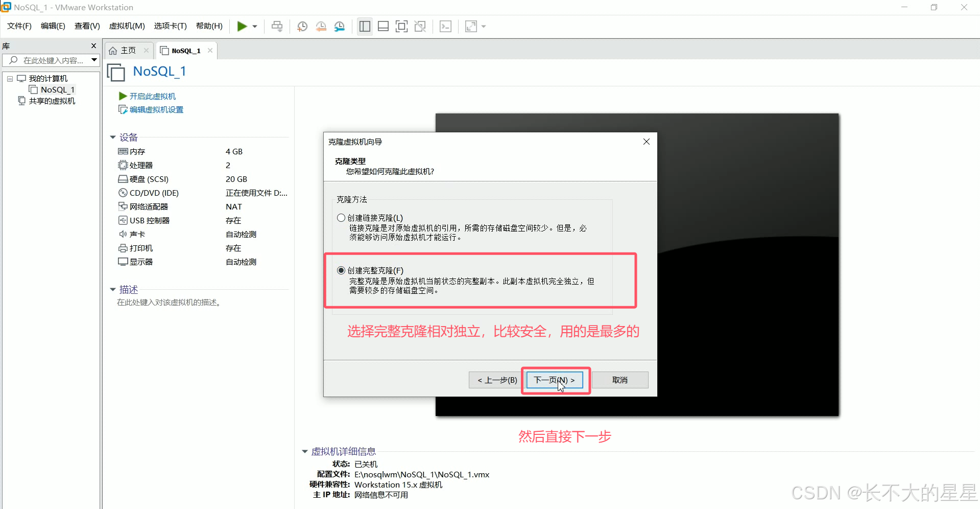Click the 处理器 processor device icon
980x509 pixels.
[x=123, y=165]
